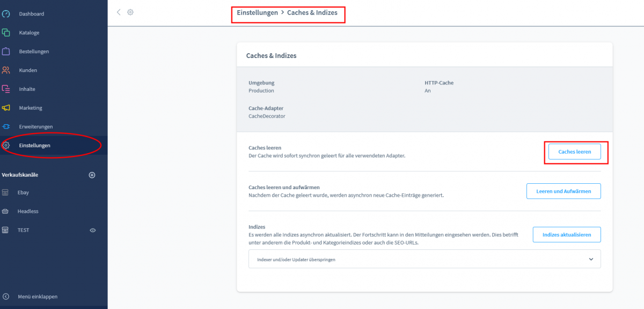This screenshot has width=644, height=309.
Task: Open the TEST sales channel entry
Action: (x=23, y=230)
